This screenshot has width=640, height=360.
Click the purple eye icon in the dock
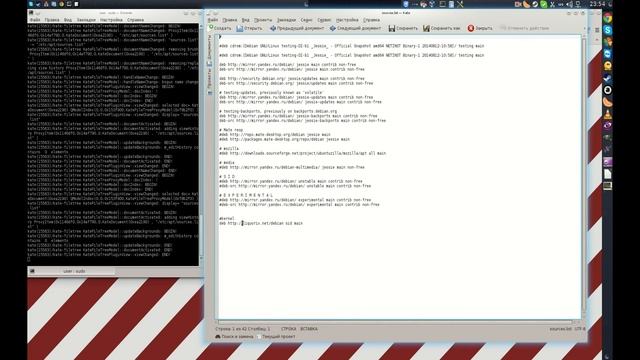point(607,126)
